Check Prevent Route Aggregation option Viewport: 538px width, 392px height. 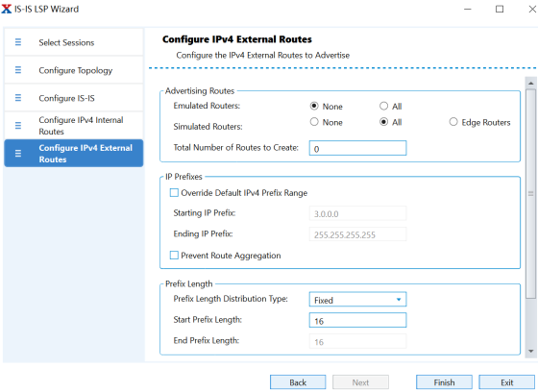[x=174, y=255]
